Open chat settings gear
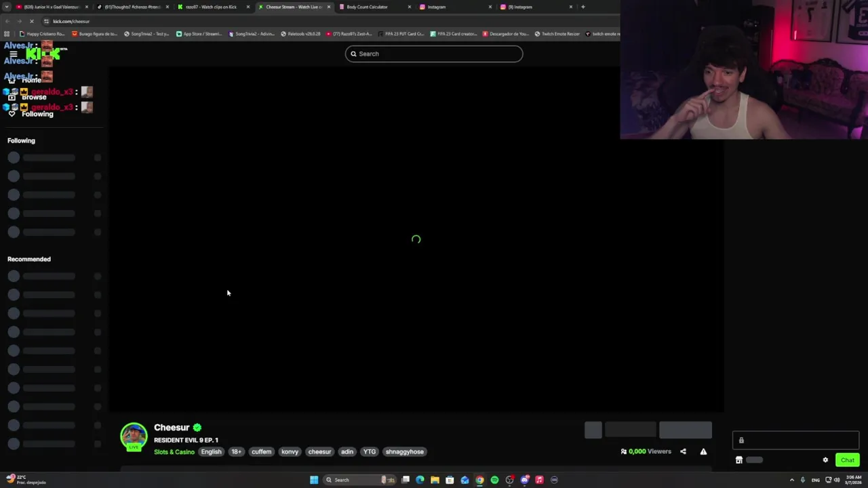Viewport: 868px width, 488px height. 825,460
